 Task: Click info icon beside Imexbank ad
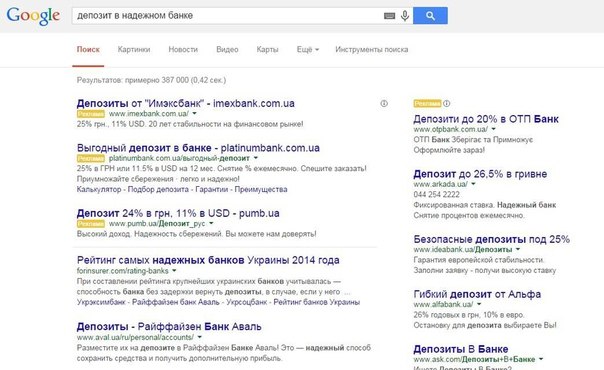(384, 104)
